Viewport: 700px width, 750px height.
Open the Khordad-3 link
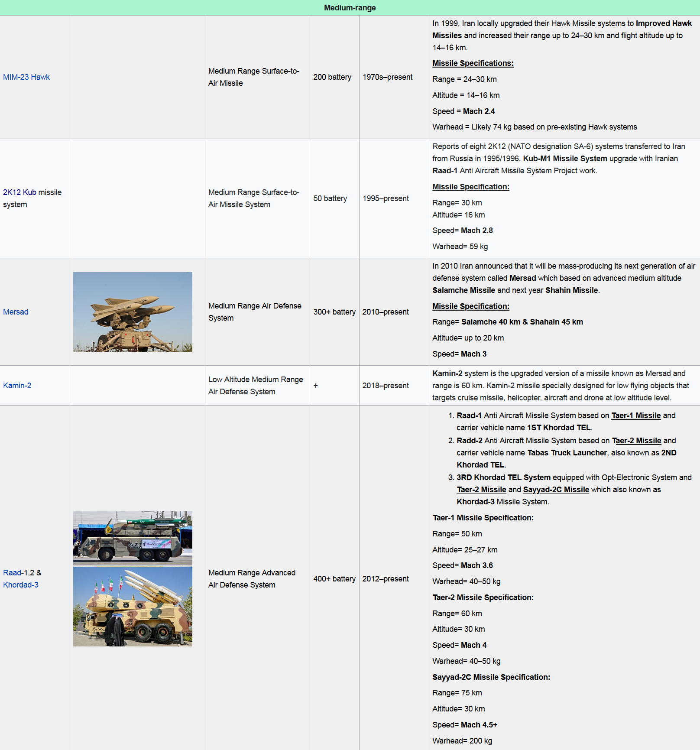coord(21,585)
